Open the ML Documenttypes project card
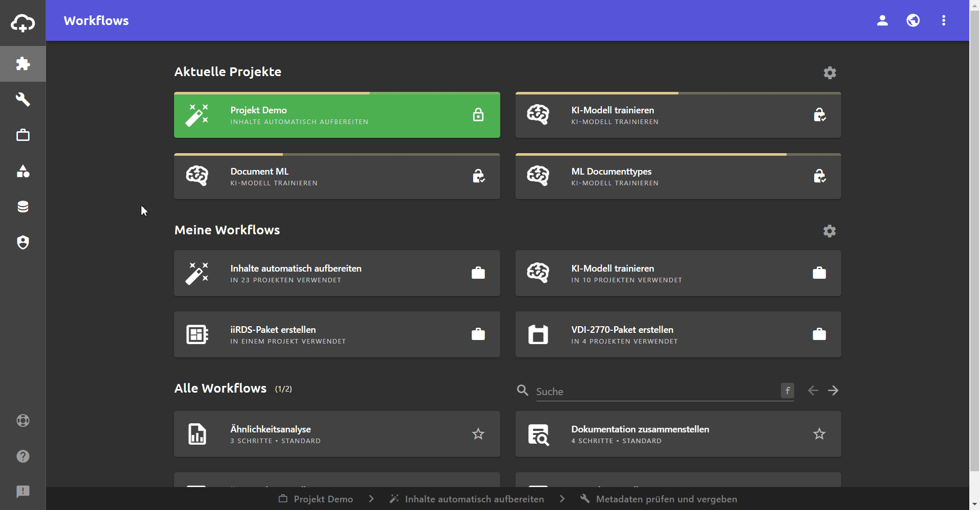The height and width of the screenshot is (510, 980). [678, 176]
